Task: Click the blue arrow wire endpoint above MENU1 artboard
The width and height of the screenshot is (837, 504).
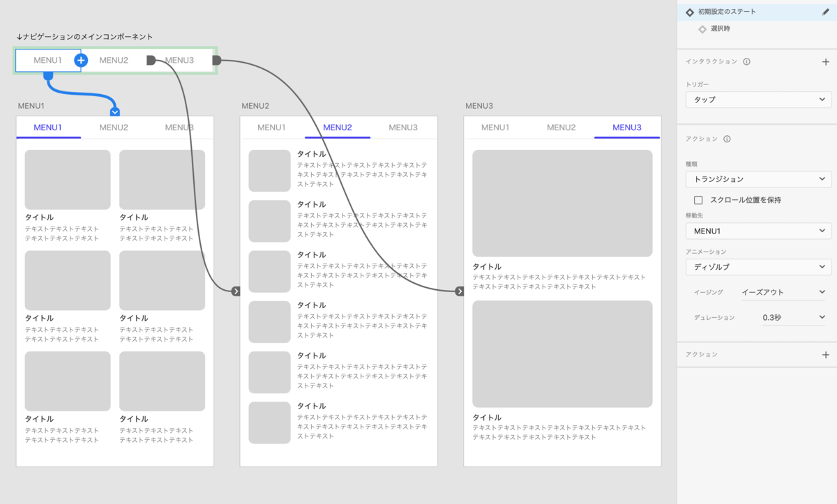Action: tap(115, 112)
